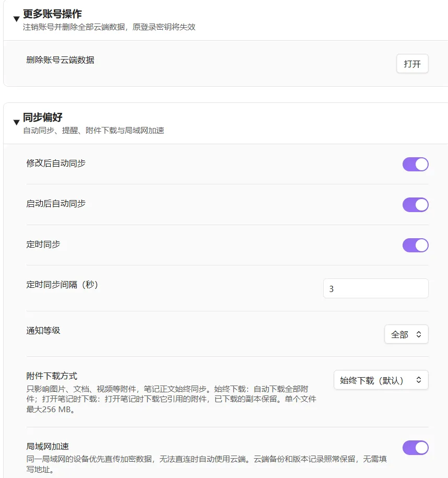Click the 定时同步 label text

tap(43, 244)
